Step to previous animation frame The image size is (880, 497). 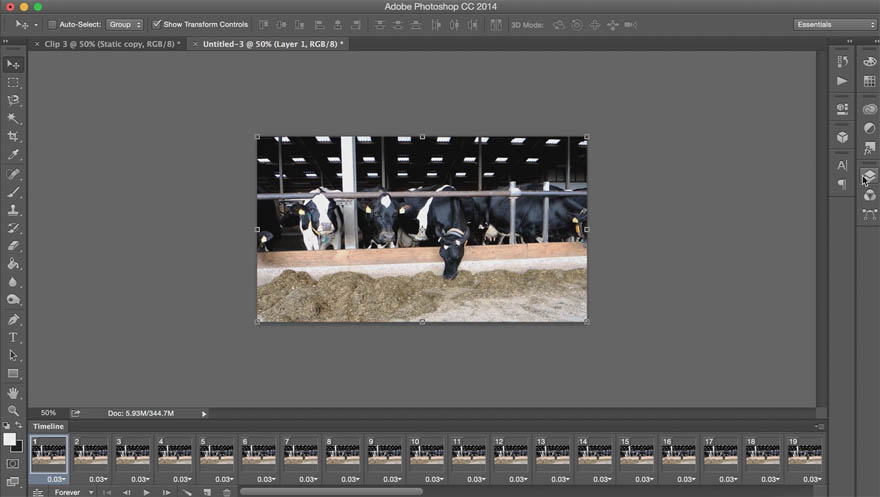pos(126,493)
